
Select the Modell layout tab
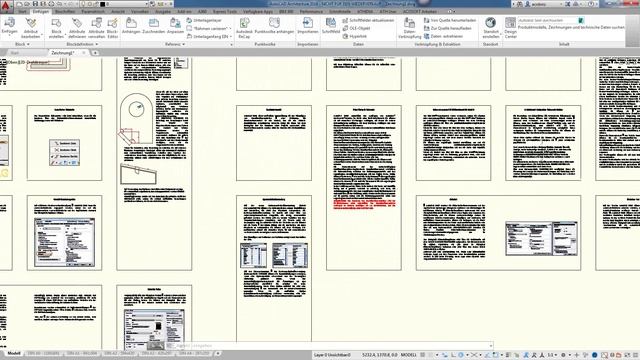click(x=13, y=353)
